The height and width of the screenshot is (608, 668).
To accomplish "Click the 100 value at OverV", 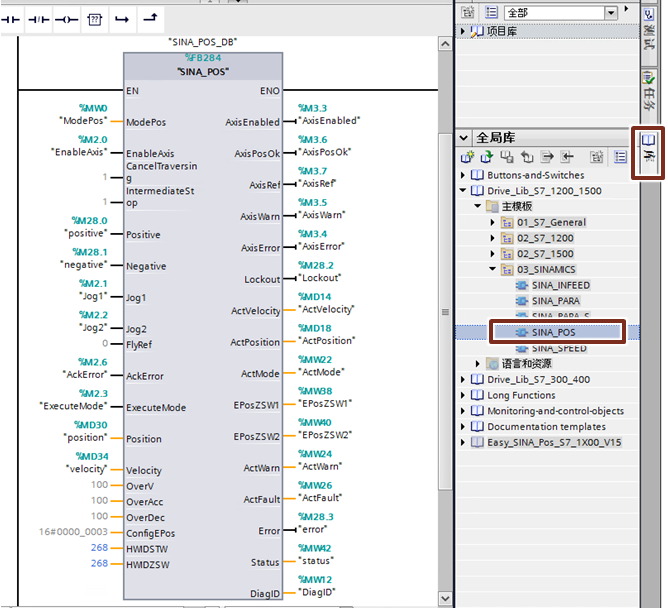I will (x=99, y=485).
